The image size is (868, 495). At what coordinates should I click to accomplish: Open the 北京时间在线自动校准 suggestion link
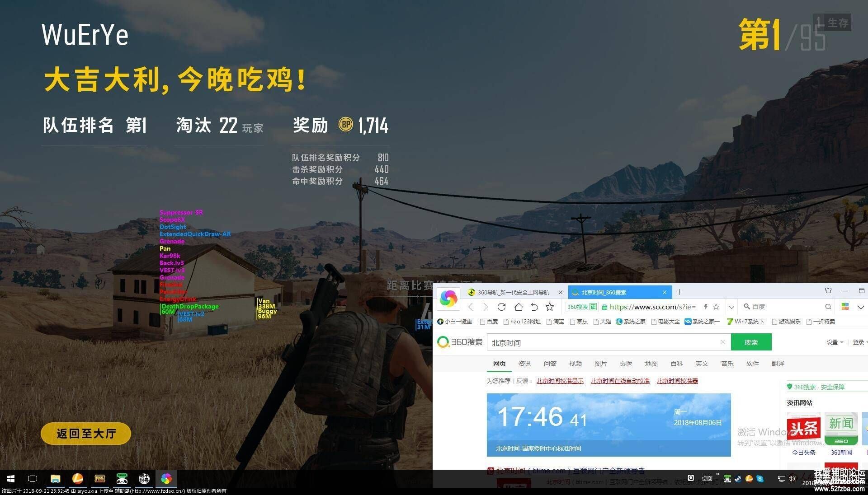[620, 381]
